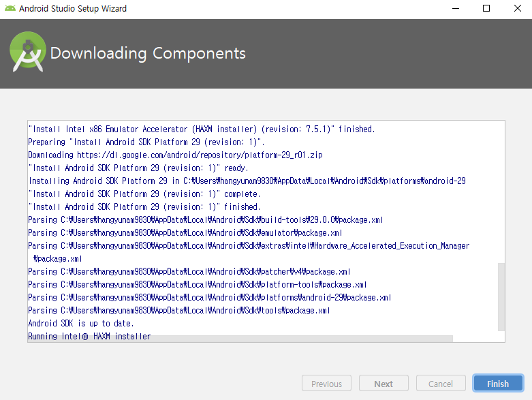Close the Setup Wizard window
Viewport: 532px width, 400px height.
[517, 8]
